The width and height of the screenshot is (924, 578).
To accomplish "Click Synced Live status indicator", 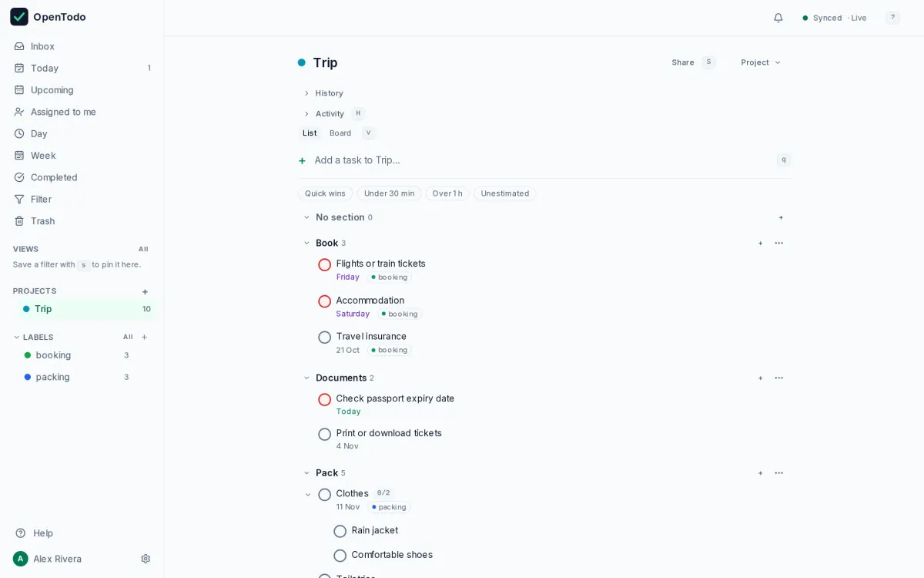I will (835, 18).
